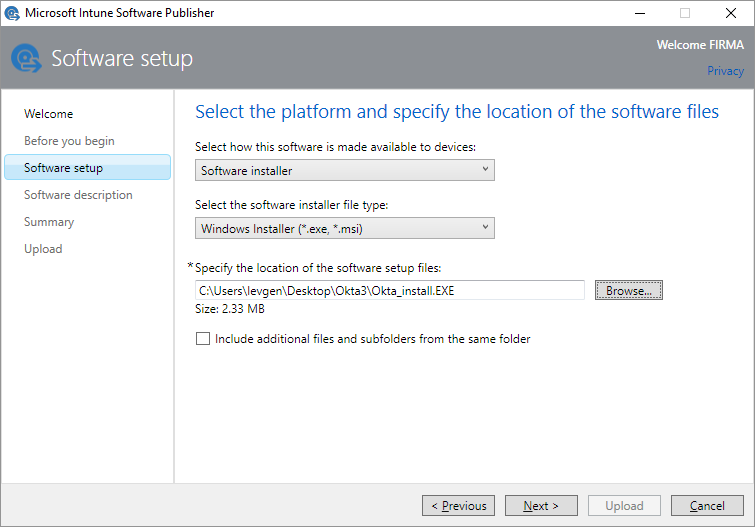Jump to the Summary step
The height and width of the screenshot is (527, 755).
(x=49, y=222)
